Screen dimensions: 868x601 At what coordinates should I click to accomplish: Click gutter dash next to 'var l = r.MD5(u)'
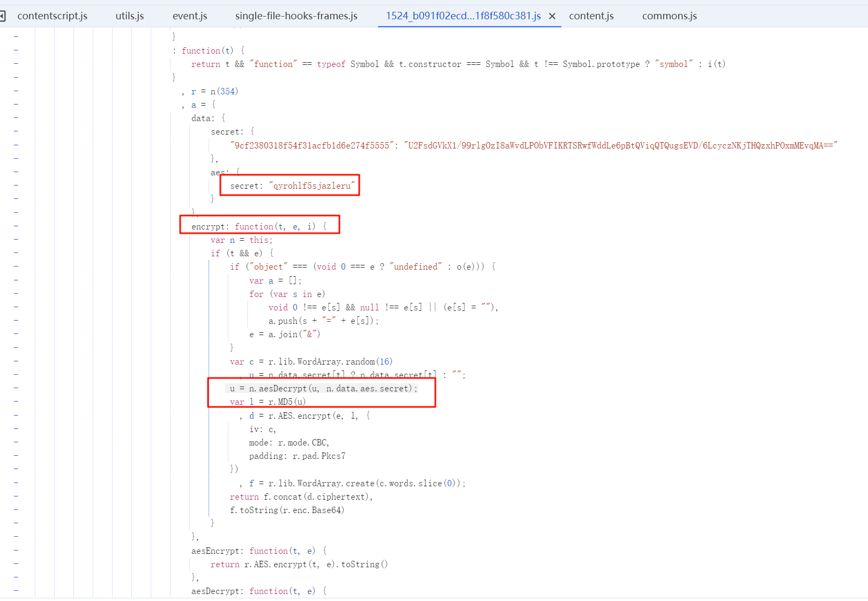16,401
